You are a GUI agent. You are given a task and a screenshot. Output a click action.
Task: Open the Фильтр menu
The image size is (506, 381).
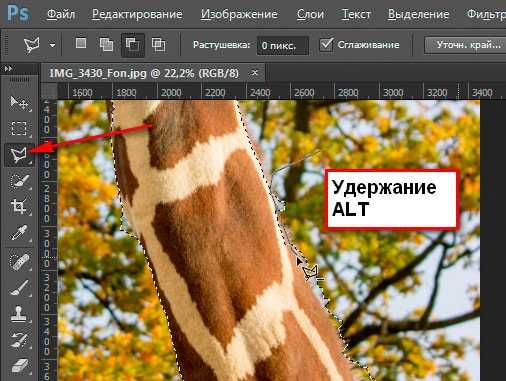(x=486, y=14)
